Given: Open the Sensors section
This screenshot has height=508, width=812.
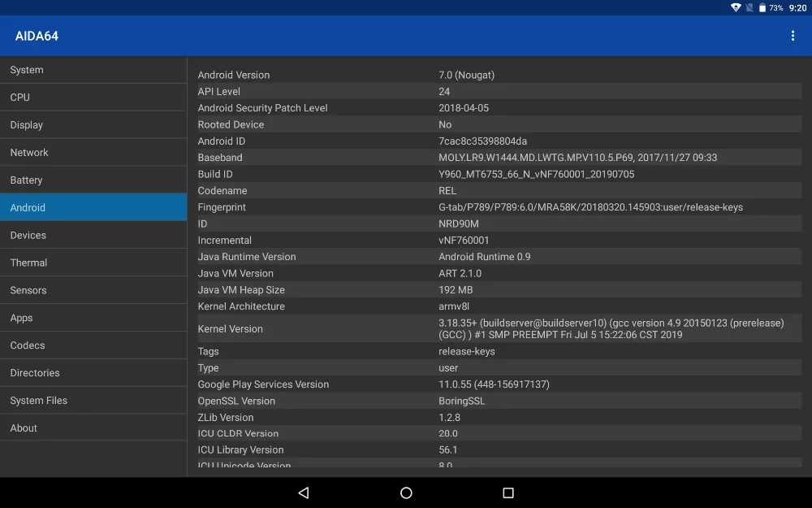Looking at the screenshot, I should click(93, 290).
